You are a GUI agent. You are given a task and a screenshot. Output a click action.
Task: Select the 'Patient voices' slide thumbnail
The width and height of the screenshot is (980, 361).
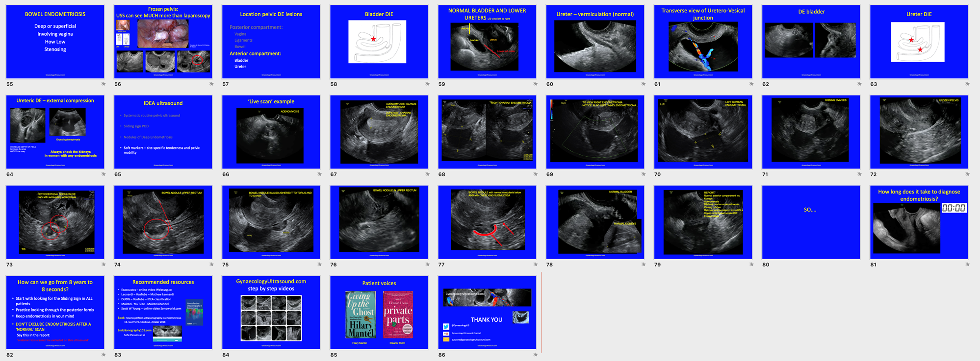click(x=379, y=312)
